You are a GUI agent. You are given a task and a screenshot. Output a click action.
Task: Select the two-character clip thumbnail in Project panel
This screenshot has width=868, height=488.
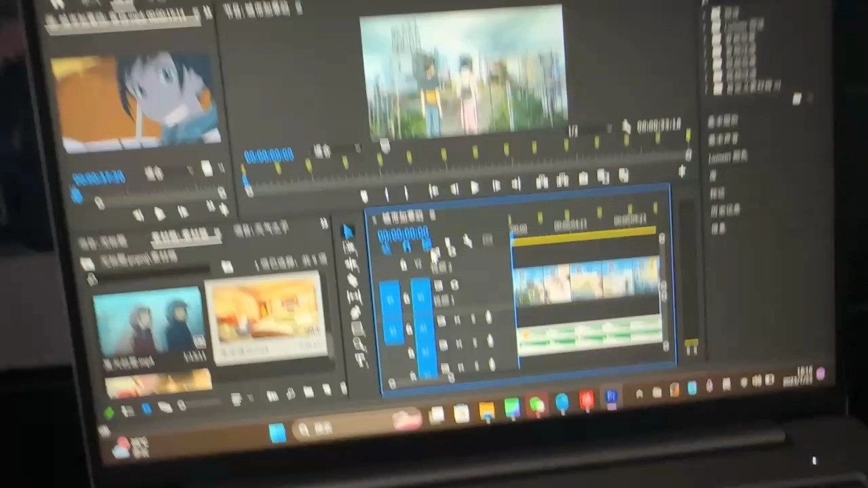click(x=149, y=323)
